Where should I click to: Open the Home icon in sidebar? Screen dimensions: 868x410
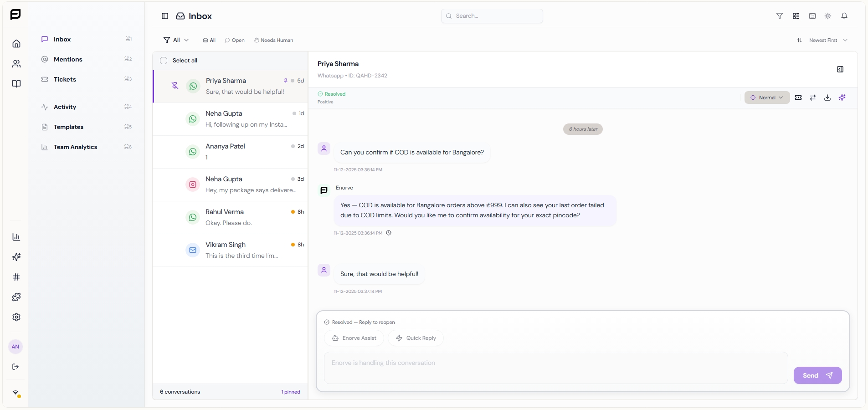pos(16,43)
